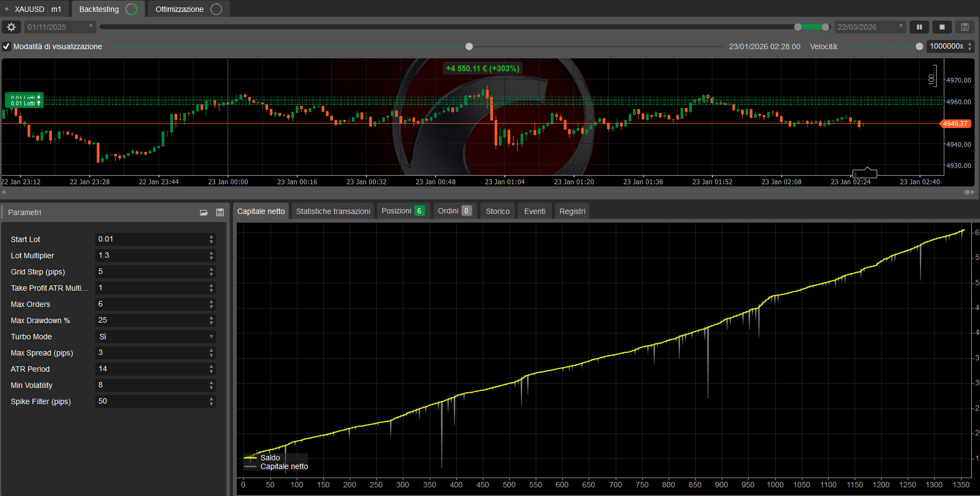The width and height of the screenshot is (980, 496).
Task: Click the Lot Multiplier stepper arrows
Action: tap(211, 256)
